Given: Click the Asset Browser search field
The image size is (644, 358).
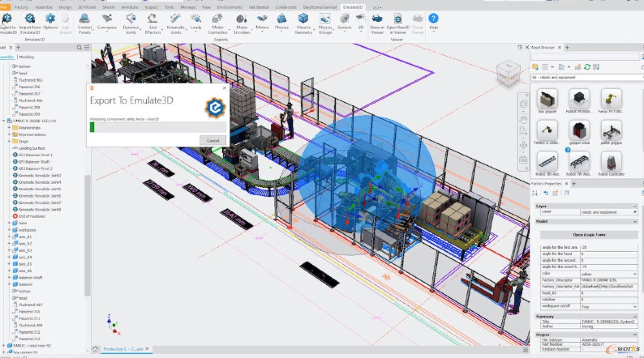Looking at the screenshot, I should point(586,57).
